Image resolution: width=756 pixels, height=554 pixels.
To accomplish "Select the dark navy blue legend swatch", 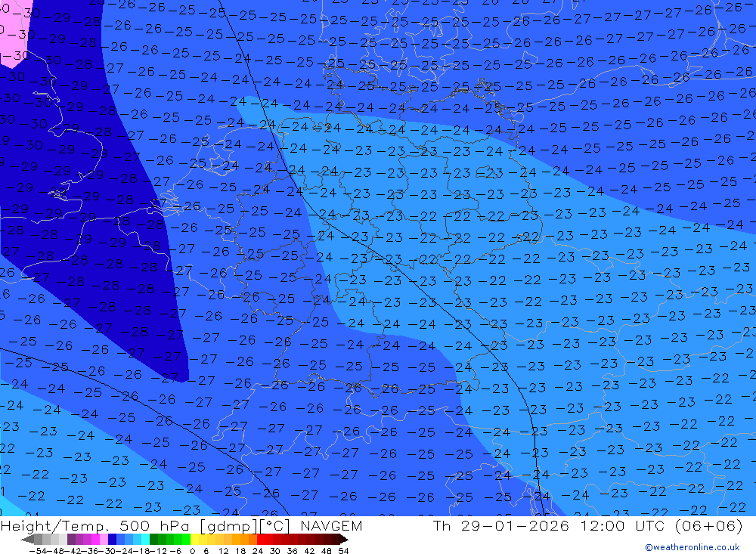I will tap(112, 539).
